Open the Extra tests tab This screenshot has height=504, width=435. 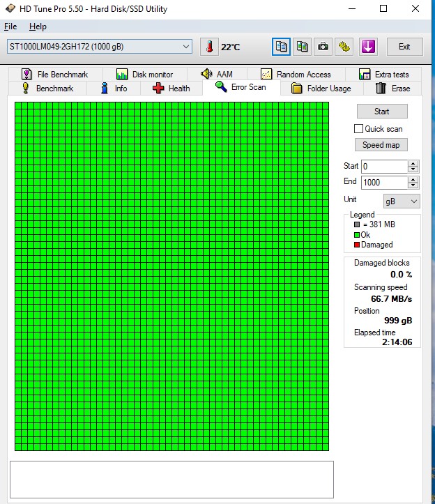383,75
